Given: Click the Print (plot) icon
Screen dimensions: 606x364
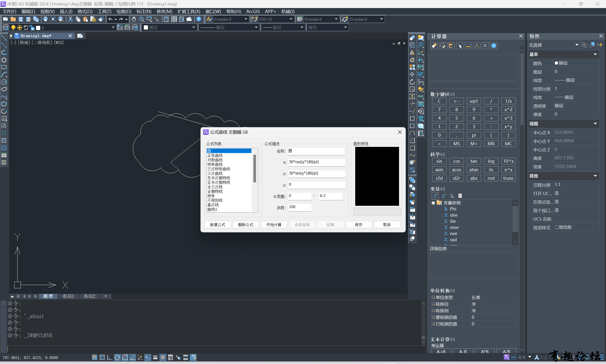Looking at the screenshot, I should (45, 19).
